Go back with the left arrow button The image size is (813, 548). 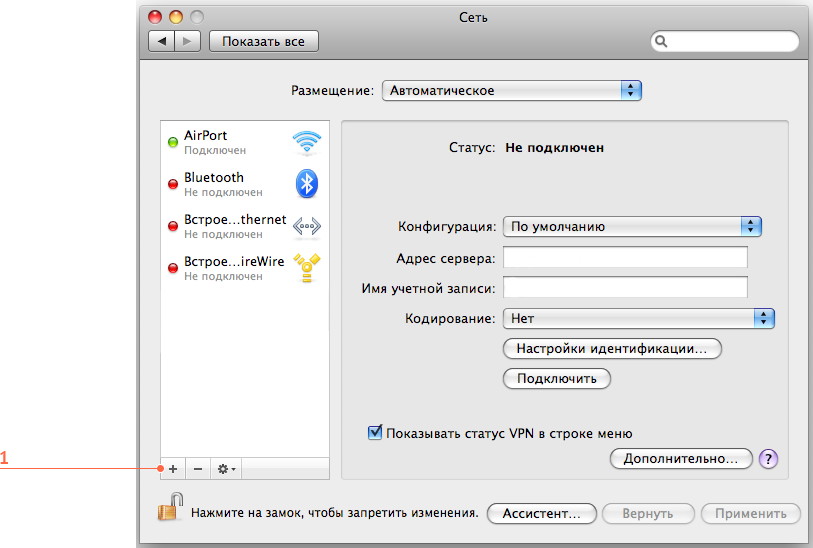(x=162, y=41)
